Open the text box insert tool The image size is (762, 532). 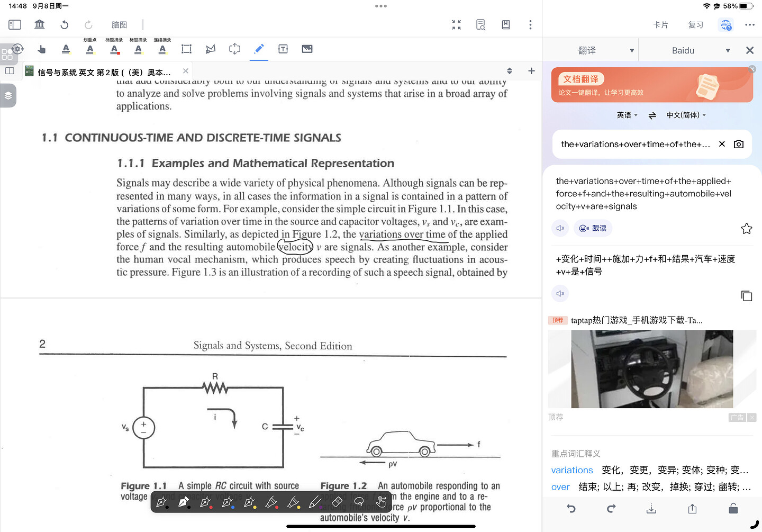click(283, 49)
